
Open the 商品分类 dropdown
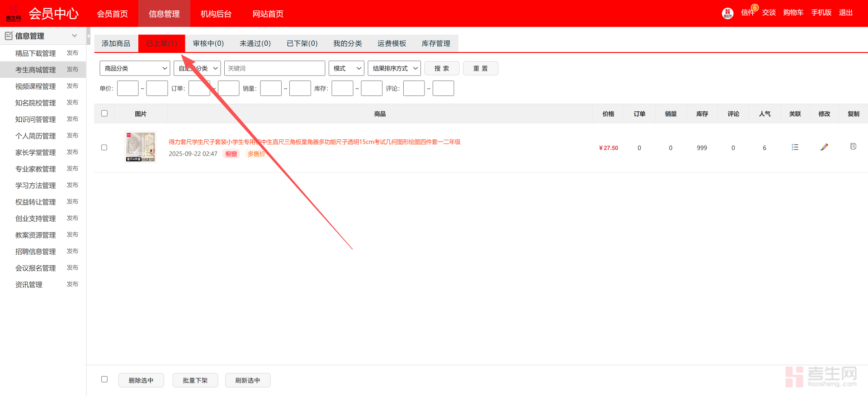click(135, 68)
